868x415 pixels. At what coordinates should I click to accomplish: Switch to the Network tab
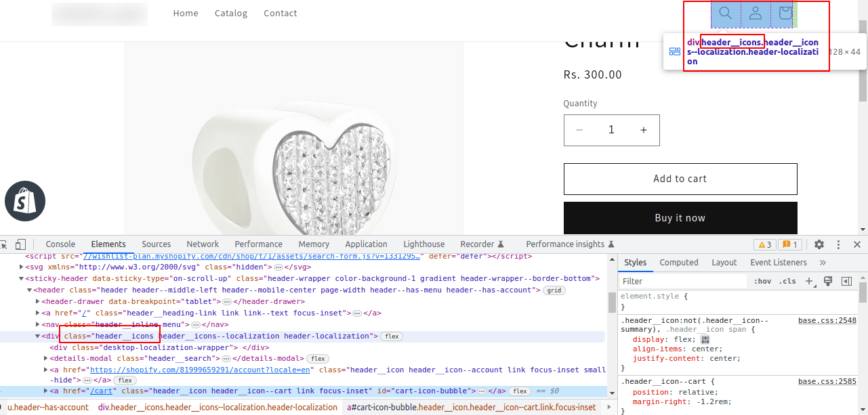pos(203,244)
